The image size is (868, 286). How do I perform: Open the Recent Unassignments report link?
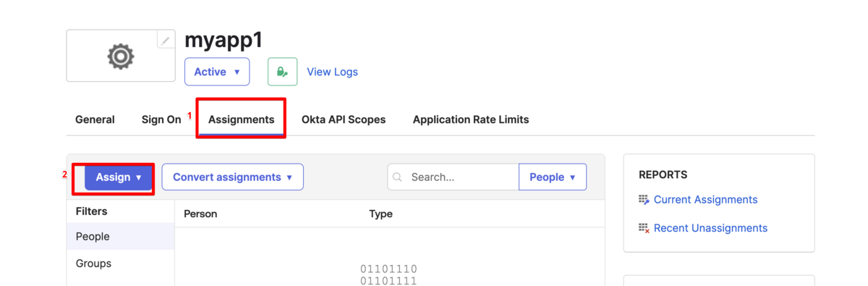(x=710, y=228)
